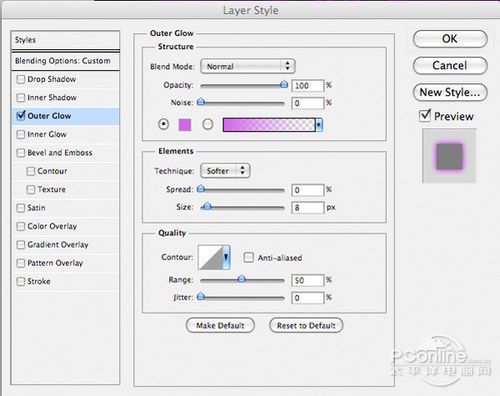Open the gradient picker dropdown arrow
The image size is (500, 396).
coord(319,125)
